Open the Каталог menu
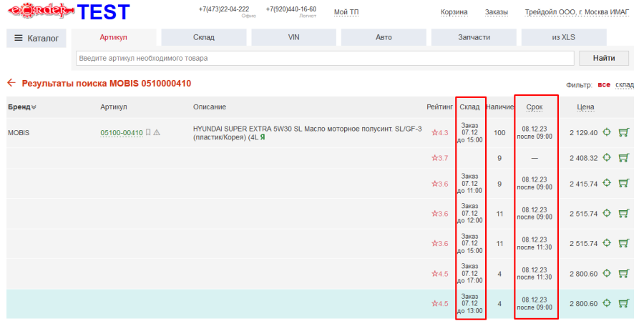This screenshot has height=321, width=644. pyautogui.click(x=36, y=38)
